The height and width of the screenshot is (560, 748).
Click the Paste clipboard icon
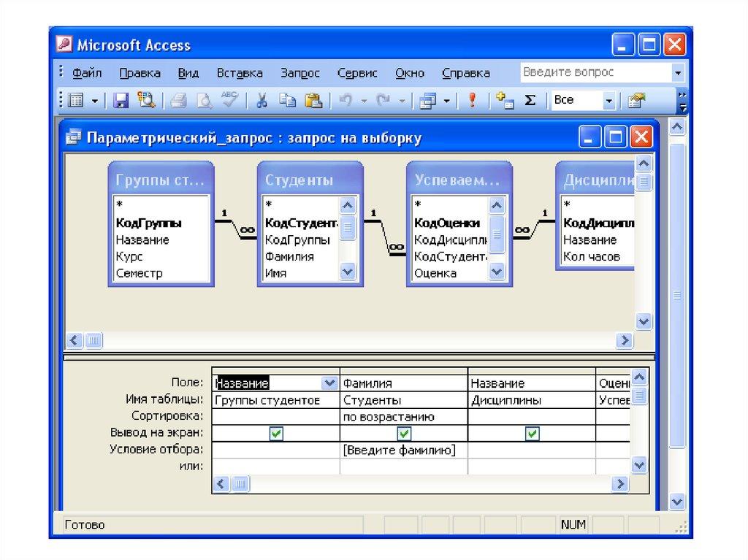tap(313, 101)
